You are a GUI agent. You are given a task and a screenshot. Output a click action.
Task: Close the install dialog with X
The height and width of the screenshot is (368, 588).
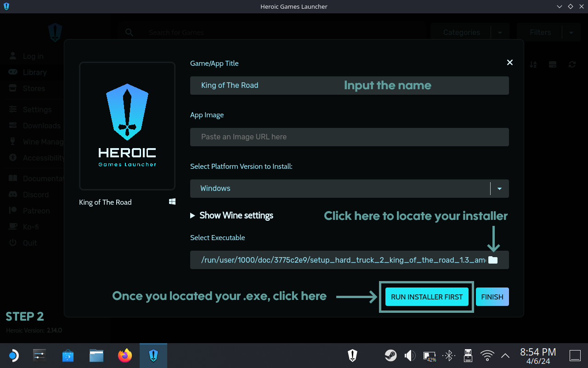pyautogui.click(x=509, y=63)
